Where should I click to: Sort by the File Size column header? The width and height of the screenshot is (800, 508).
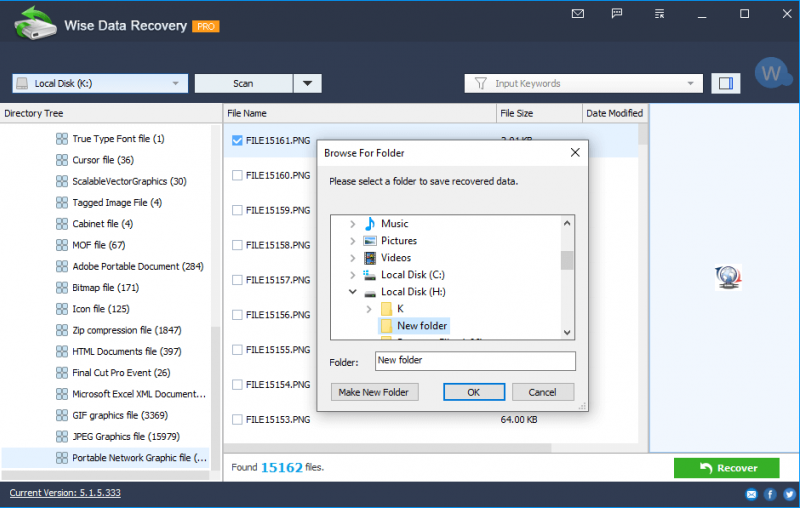(539, 113)
